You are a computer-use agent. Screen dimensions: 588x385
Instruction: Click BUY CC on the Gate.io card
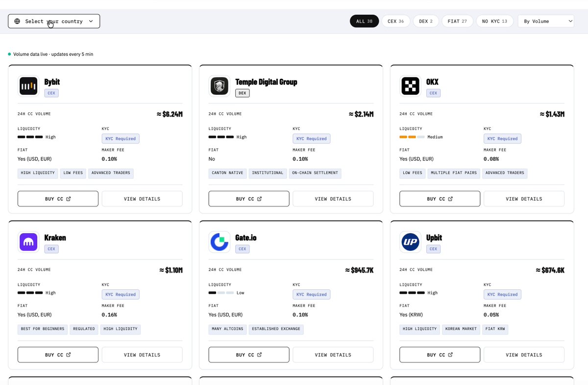[249, 355]
